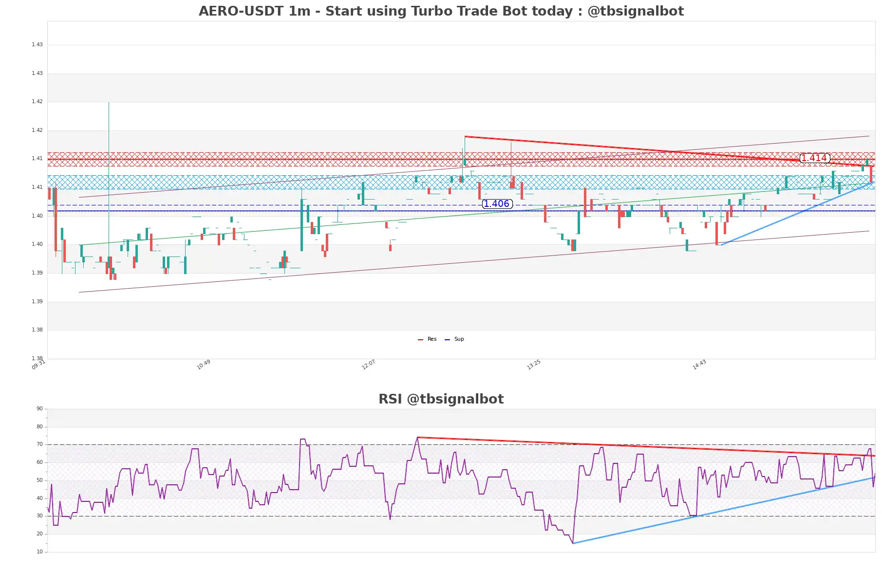
Task: Click the 14:43 time axis label
Action: pos(699,365)
